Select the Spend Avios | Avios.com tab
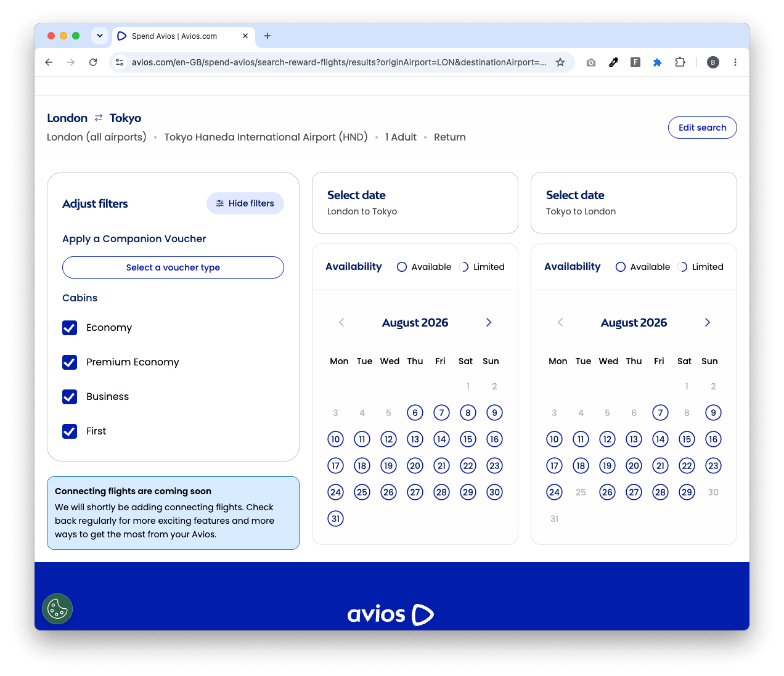The height and width of the screenshot is (676, 784). click(x=183, y=36)
